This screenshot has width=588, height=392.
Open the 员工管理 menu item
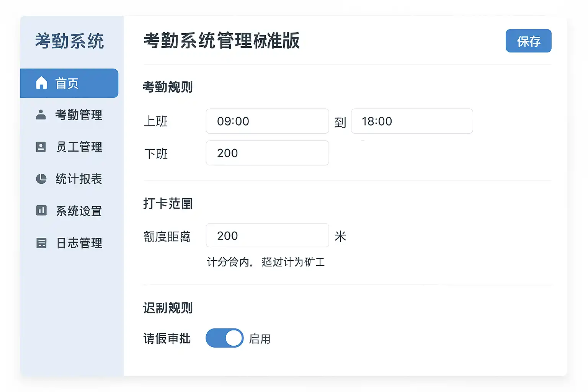[79, 147]
